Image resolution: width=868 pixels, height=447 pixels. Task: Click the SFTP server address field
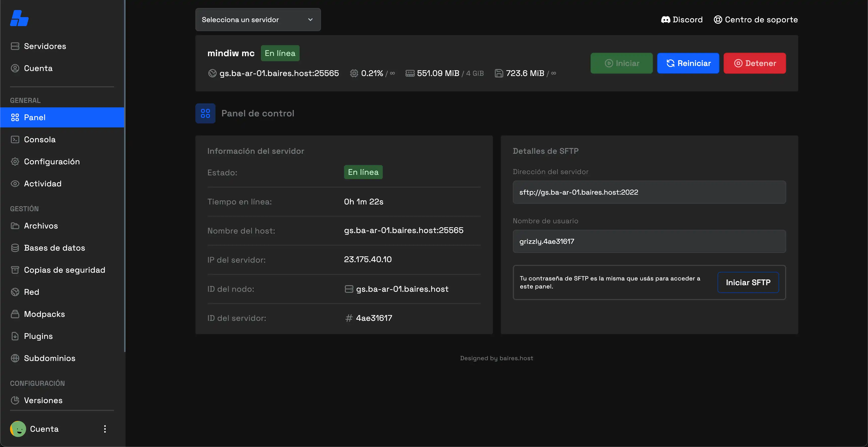[649, 192]
